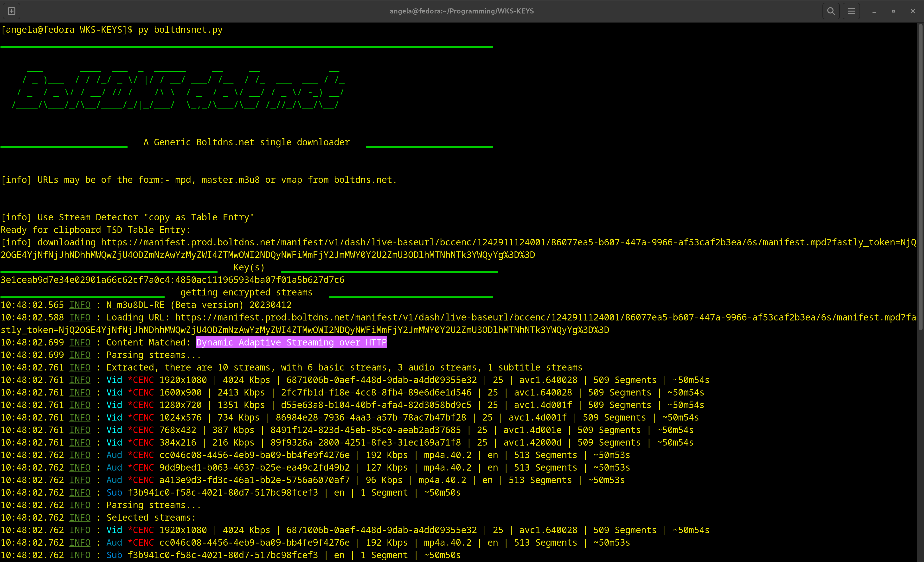Click the INFO label on N_m3u8DL-RE line
The height and width of the screenshot is (562, 924).
click(x=80, y=305)
